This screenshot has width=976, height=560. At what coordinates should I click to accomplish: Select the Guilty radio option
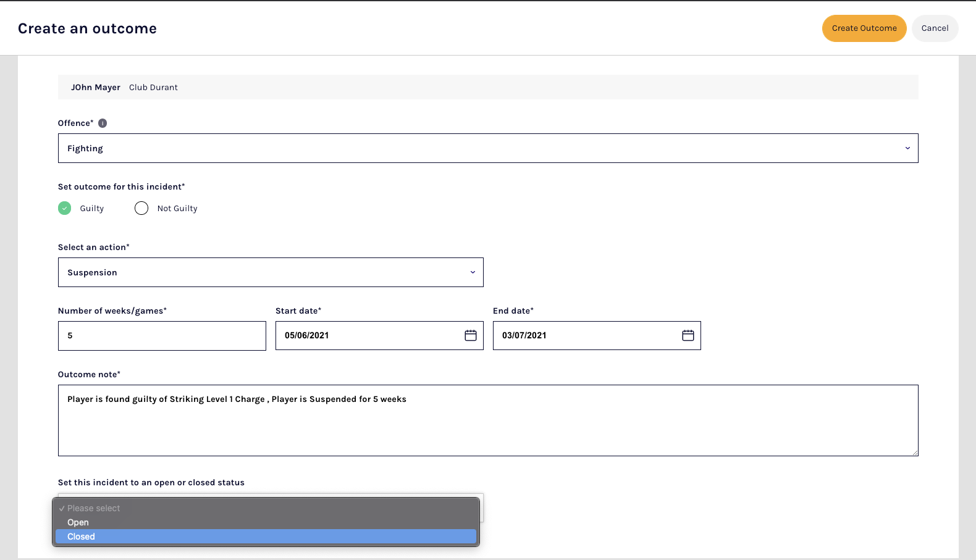[x=65, y=208]
